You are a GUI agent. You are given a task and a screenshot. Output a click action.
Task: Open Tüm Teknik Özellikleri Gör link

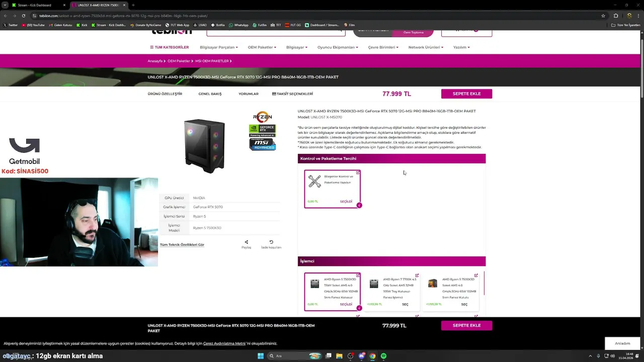(x=182, y=245)
